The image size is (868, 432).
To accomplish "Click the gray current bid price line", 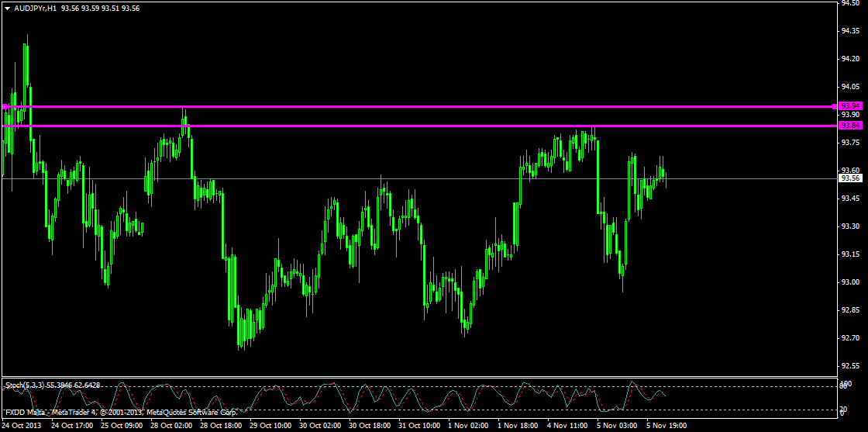I will (x=310, y=178).
